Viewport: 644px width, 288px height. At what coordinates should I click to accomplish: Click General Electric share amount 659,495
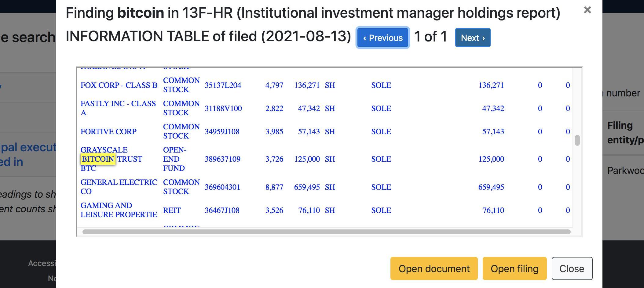[x=307, y=187]
